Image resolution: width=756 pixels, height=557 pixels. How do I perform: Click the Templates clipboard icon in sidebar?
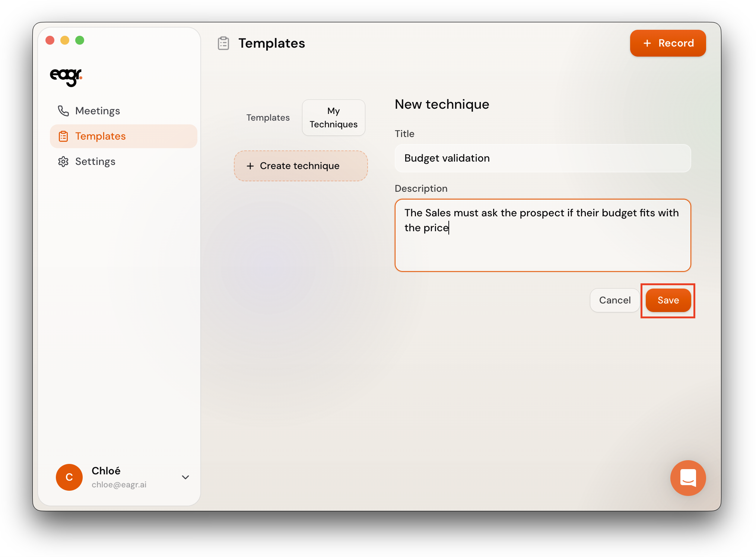63,136
